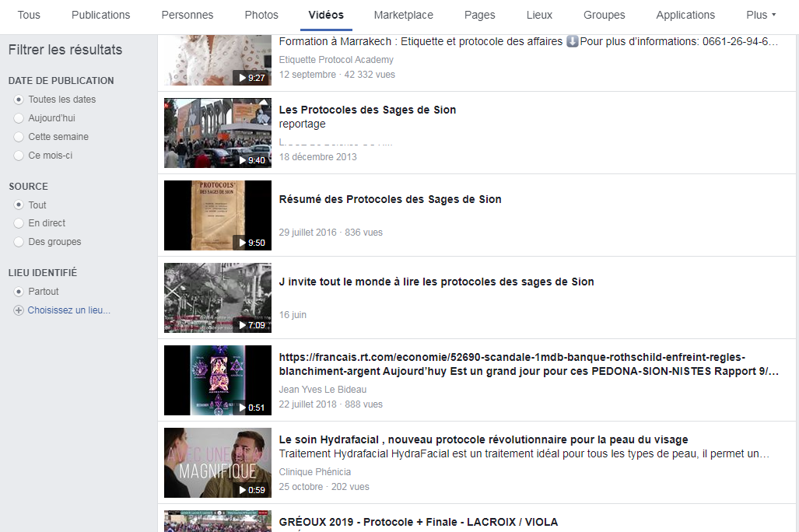This screenshot has width=799, height=532.
Task: Open the Le soin Hydrafacial video title
Action: tap(483, 439)
